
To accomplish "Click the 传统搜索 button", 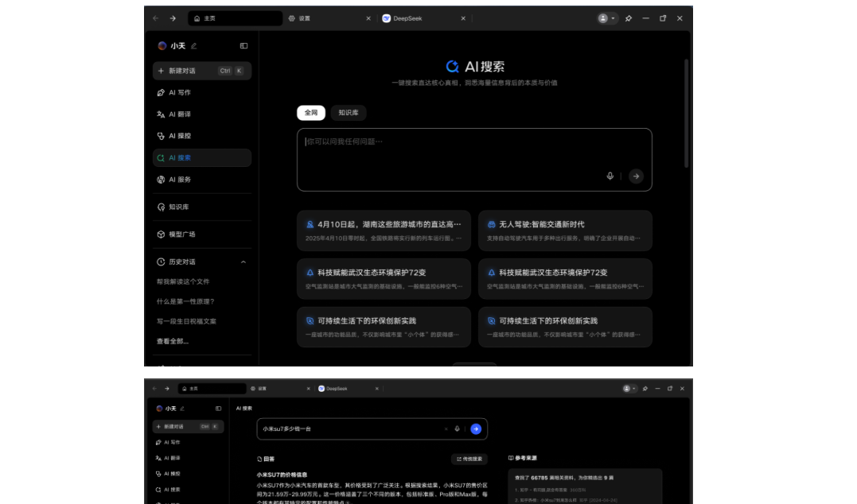I will coord(469,459).
